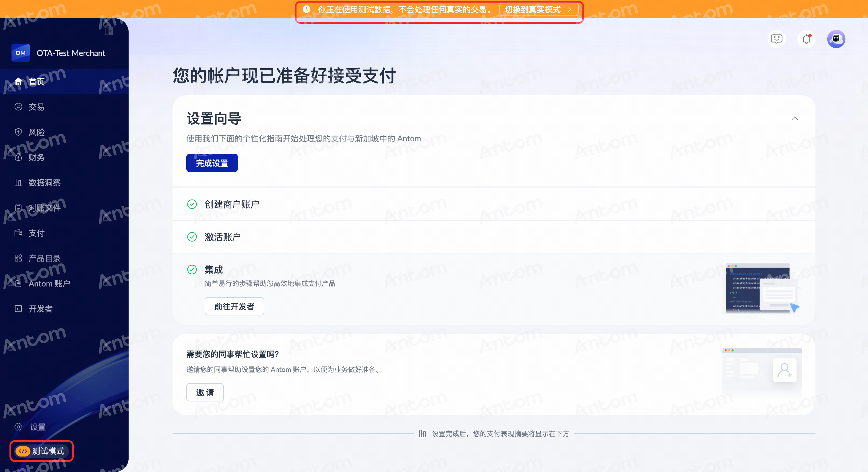Click the clock icon in test banner
Screen dimensions: 868x472
coord(306,9)
